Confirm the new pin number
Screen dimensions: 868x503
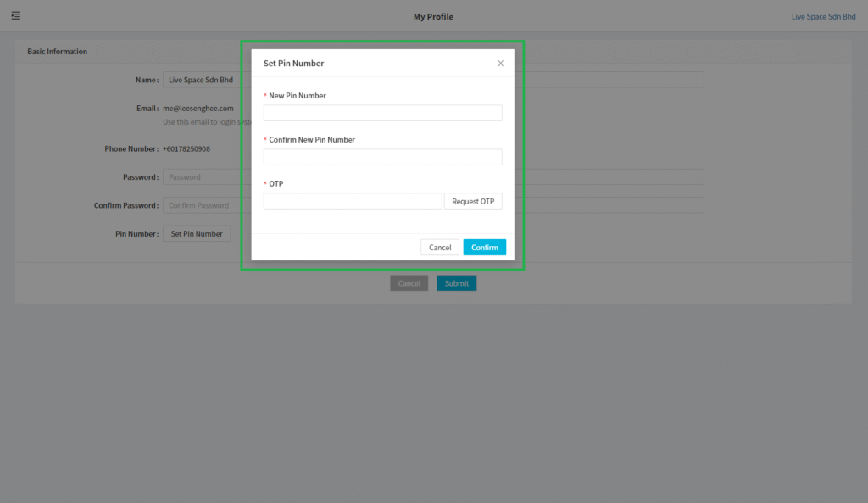[x=484, y=247]
